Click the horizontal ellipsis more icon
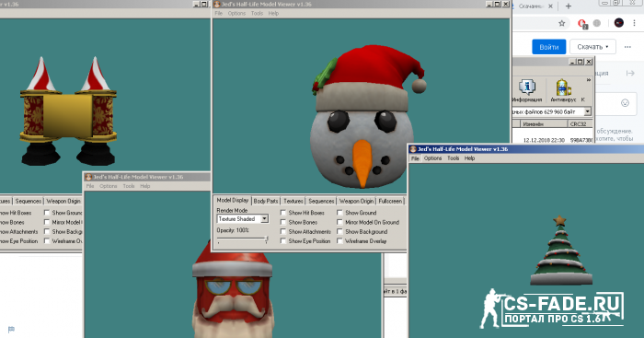 coord(627,47)
